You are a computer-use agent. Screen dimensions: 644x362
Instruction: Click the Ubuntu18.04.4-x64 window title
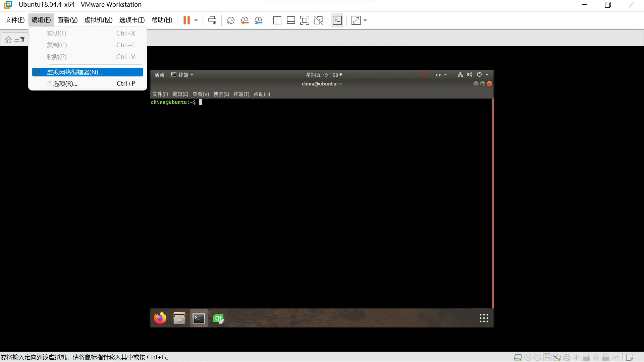pyautogui.click(x=80, y=5)
